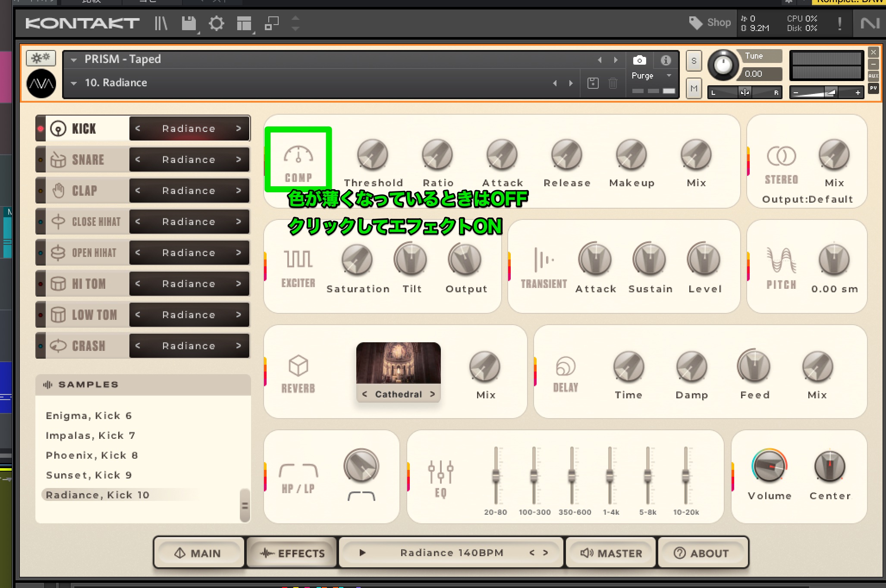Open the PRISM - Taped instrument dropdown
The width and height of the screenshot is (886, 588).
[x=74, y=59]
